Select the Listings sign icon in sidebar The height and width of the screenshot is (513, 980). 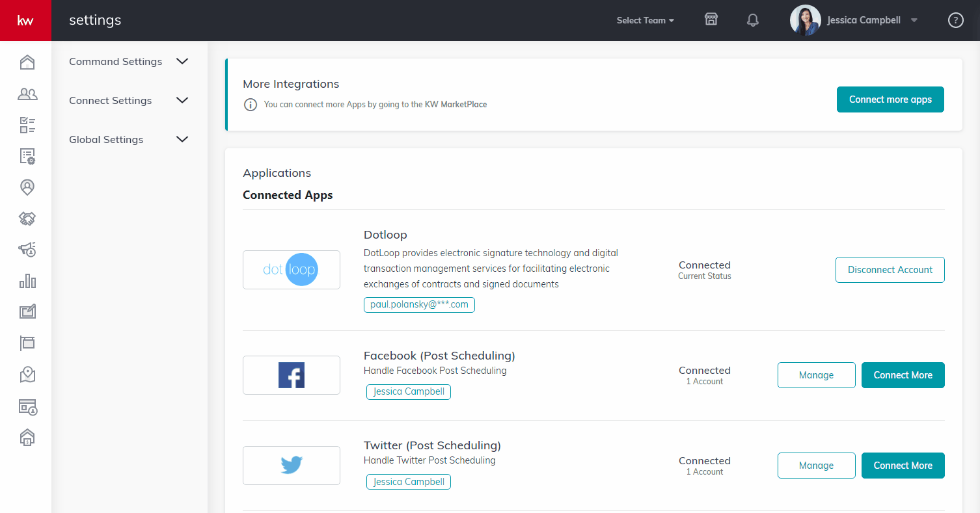tap(27, 343)
